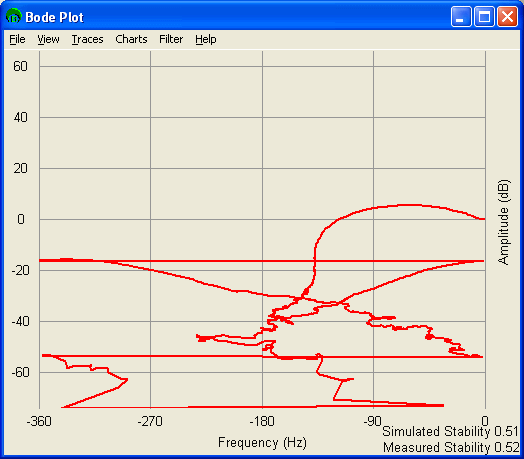Click the Bode Plot application icon
Screen dimensions: 524x459
pos(14,16)
